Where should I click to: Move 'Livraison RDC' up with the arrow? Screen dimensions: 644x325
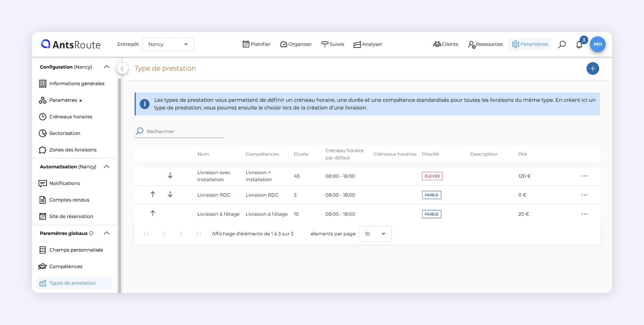[153, 194]
